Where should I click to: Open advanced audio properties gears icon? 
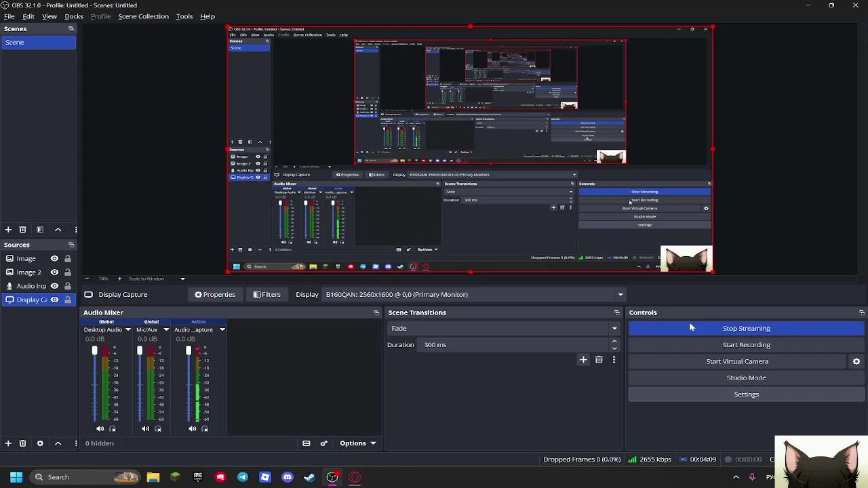pyautogui.click(x=324, y=443)
